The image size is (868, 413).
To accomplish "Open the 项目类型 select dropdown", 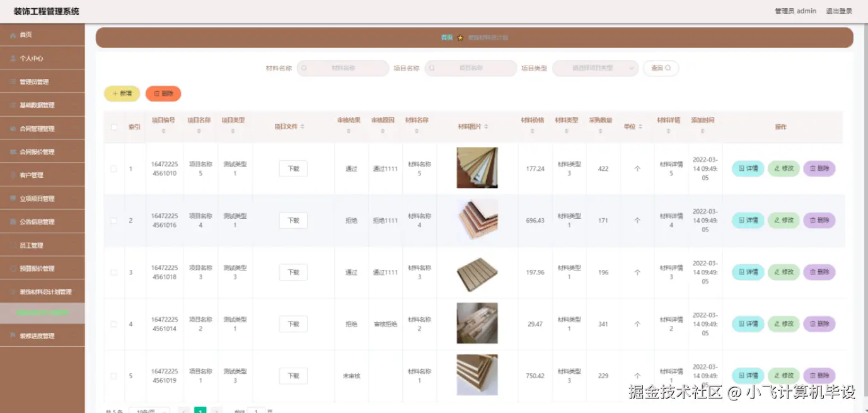I will point(596,68).
